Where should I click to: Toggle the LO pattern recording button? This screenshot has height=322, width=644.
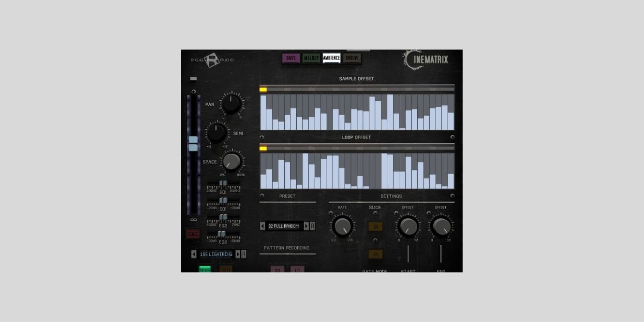point(297,270)
